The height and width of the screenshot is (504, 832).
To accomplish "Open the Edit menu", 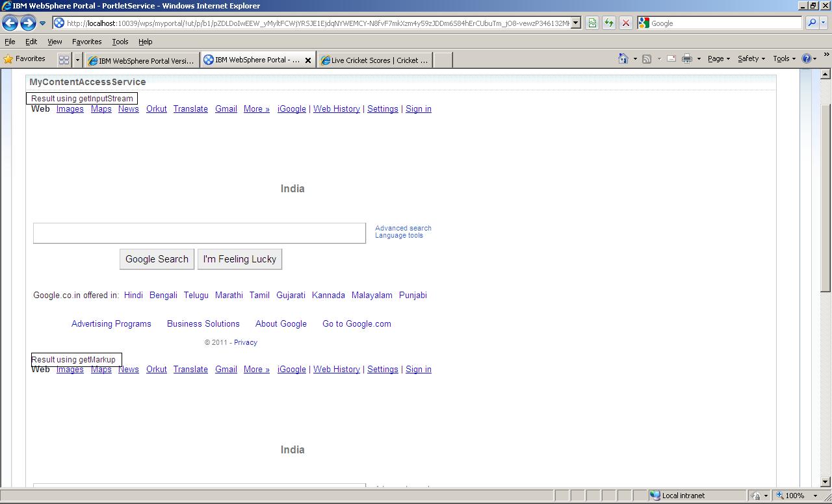I will 31,42.
